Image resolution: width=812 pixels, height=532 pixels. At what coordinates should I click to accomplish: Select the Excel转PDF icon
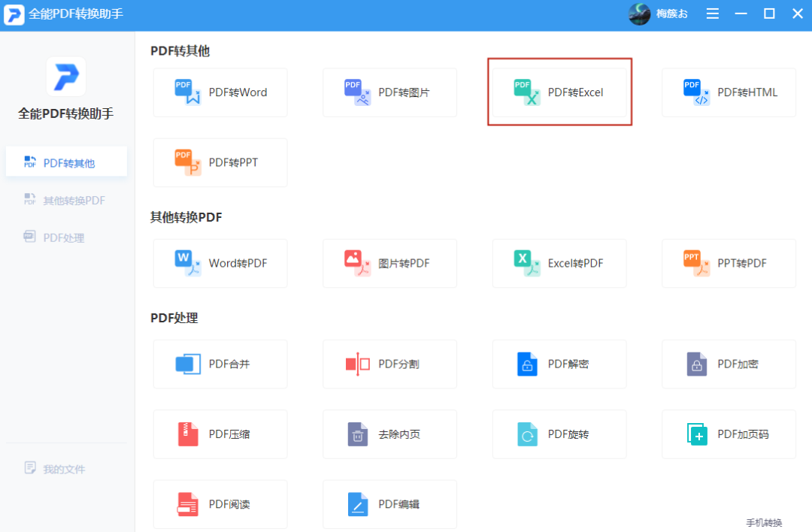[527, 263]
